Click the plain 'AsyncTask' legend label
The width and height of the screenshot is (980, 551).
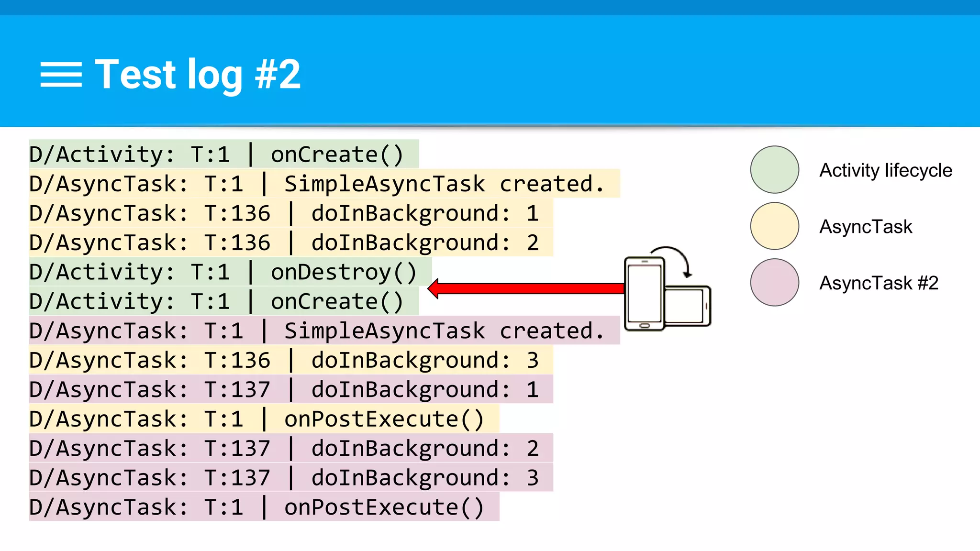click(866, 227)
